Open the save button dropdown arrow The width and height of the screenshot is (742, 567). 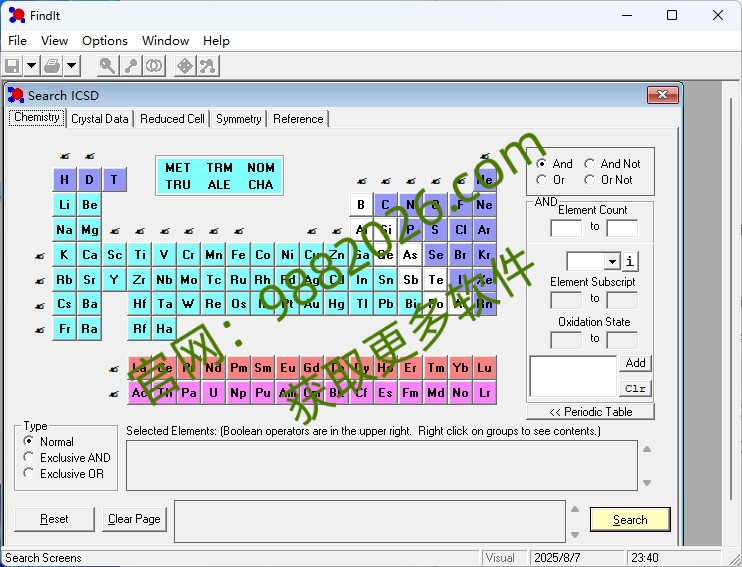[31, 66]
